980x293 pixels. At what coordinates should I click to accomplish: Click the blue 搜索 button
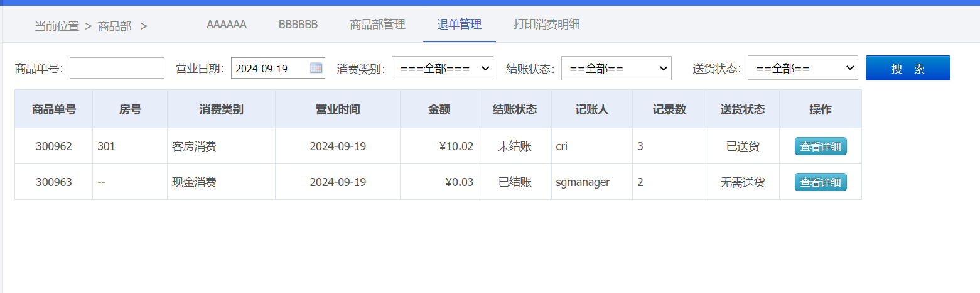point(908,68)
